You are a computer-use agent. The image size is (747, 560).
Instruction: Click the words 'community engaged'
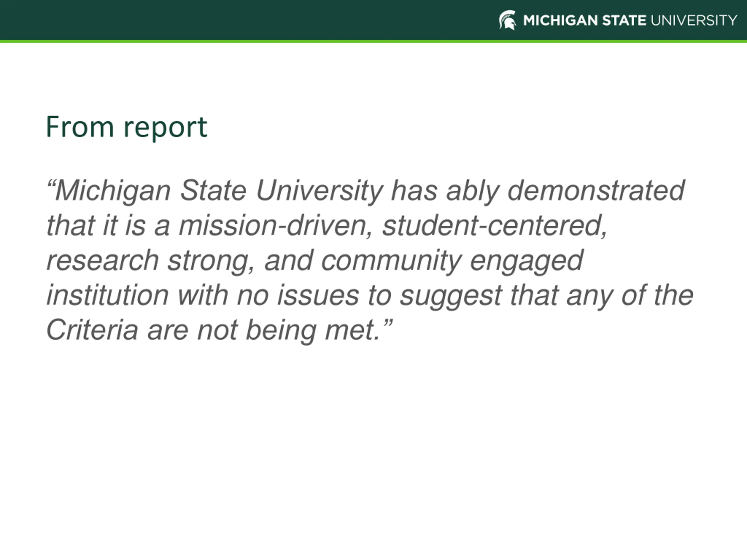tap(452, 261)
